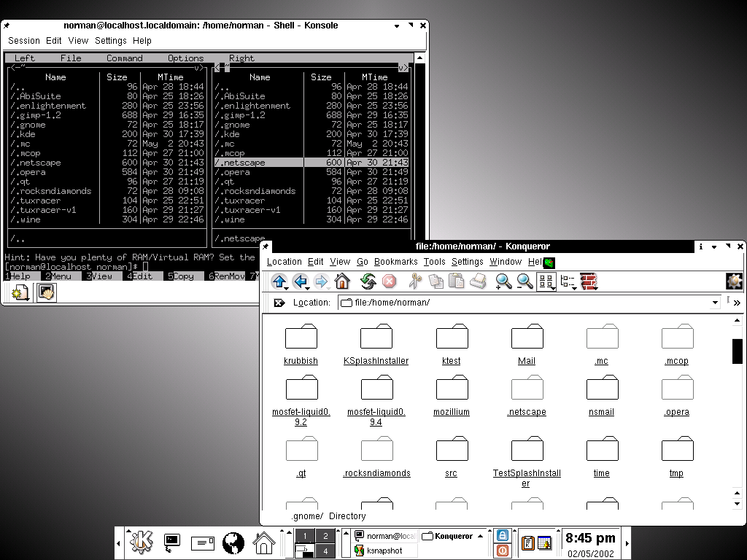
Task: Click the Konqueror vertical scrollbar thumb
Action: 737,351
